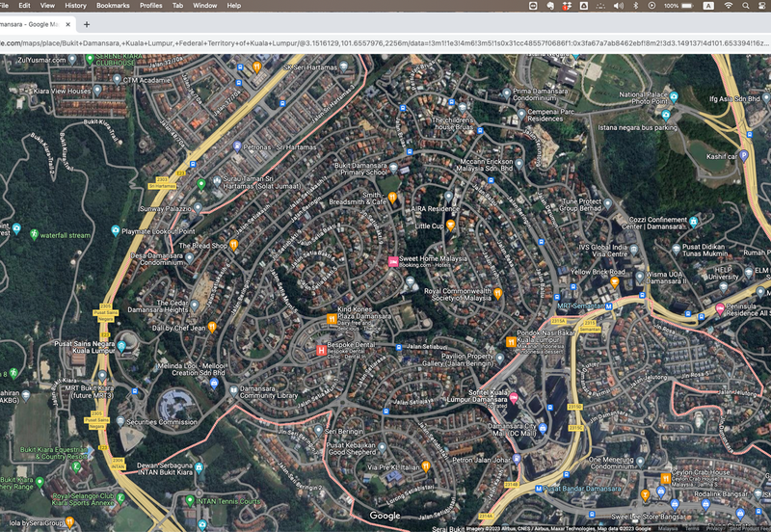Screen dimensions: 771x532
Task: Select the Sofitel Kuala Lumpur Damansara hotel pin
Action: pyautogui.click(x=513, y=398)
